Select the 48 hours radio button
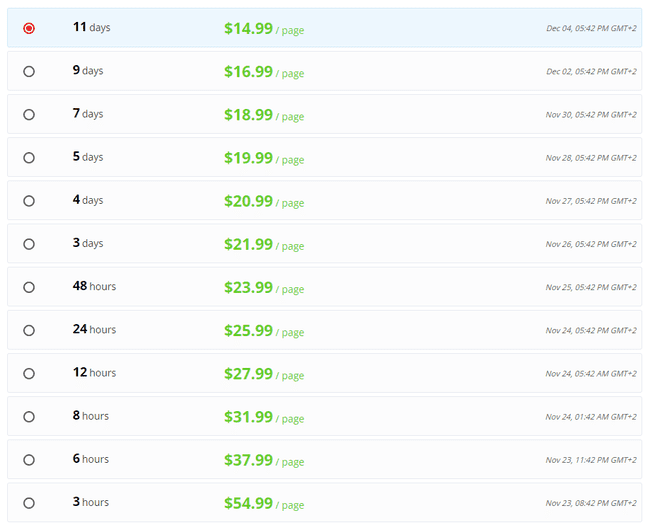The height and width of the screenshot is (530, 650). [x=29, y=287]
